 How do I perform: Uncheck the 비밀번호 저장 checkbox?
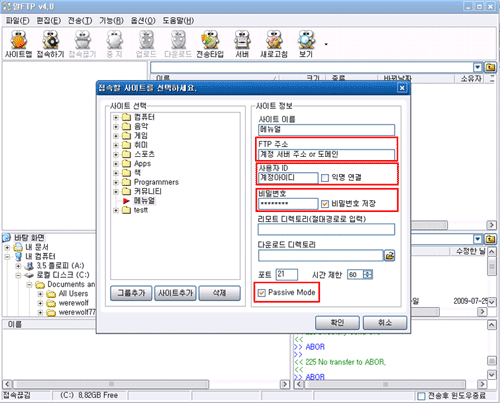[x=325, y=204]
